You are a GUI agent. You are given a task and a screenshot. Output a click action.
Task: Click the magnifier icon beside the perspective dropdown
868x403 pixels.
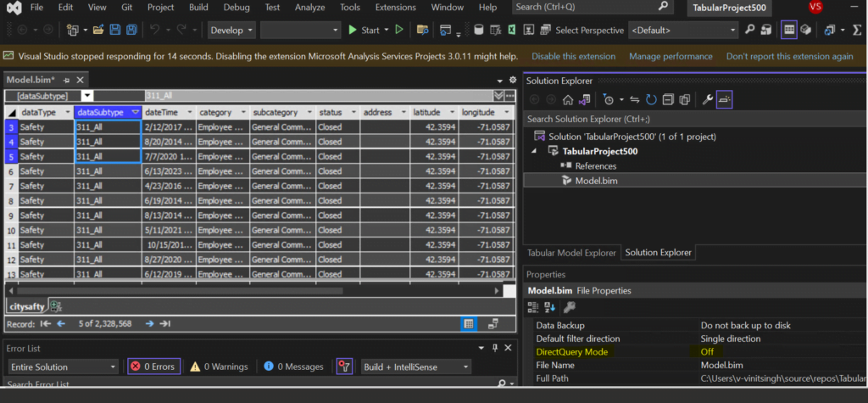749,30
